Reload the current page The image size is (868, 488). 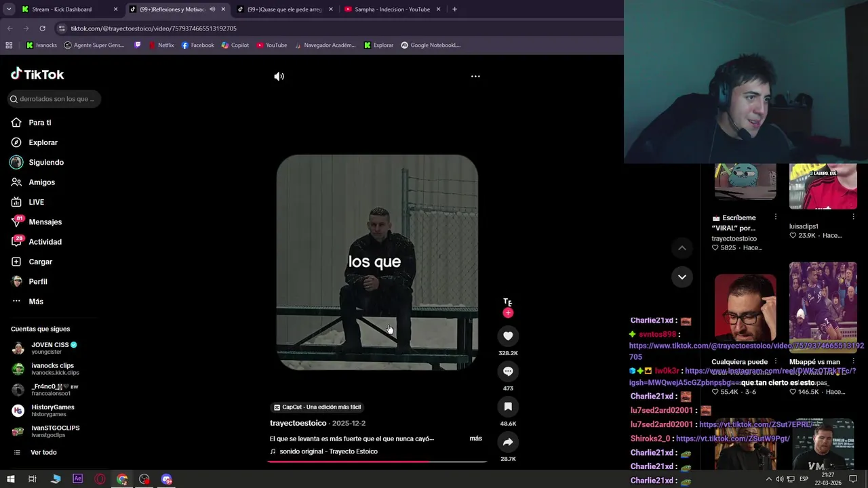coord(42,28)
